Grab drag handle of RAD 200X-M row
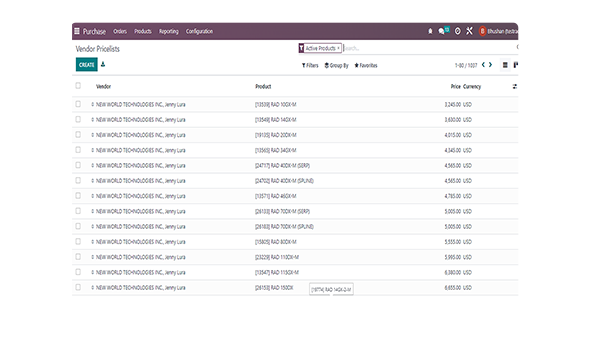Viewport: 590px width, 360px height. point(93,135)
